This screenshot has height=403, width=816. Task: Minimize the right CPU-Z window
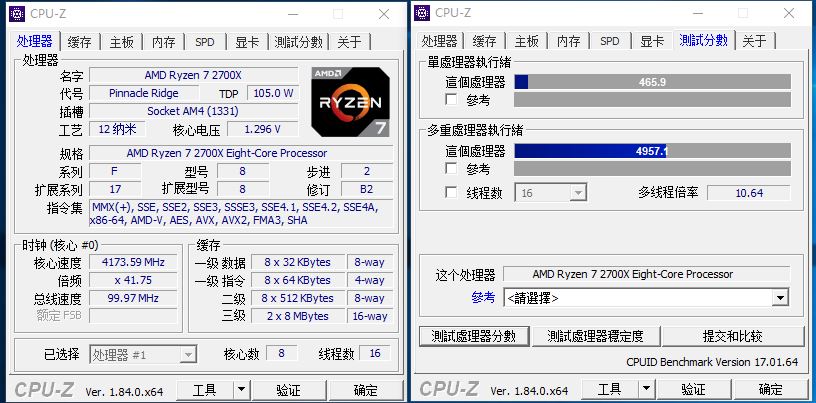pos(697,14)
